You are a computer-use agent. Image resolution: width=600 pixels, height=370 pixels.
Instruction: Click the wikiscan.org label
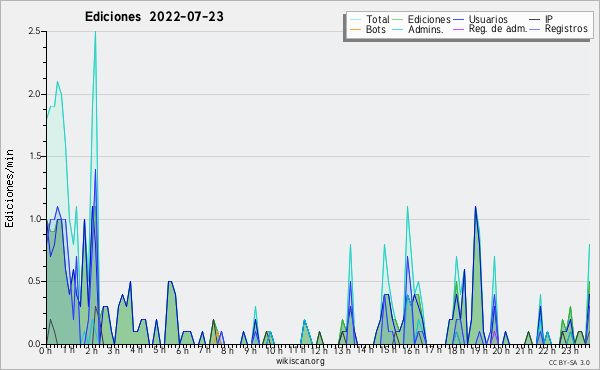click(x=300, y=361)
